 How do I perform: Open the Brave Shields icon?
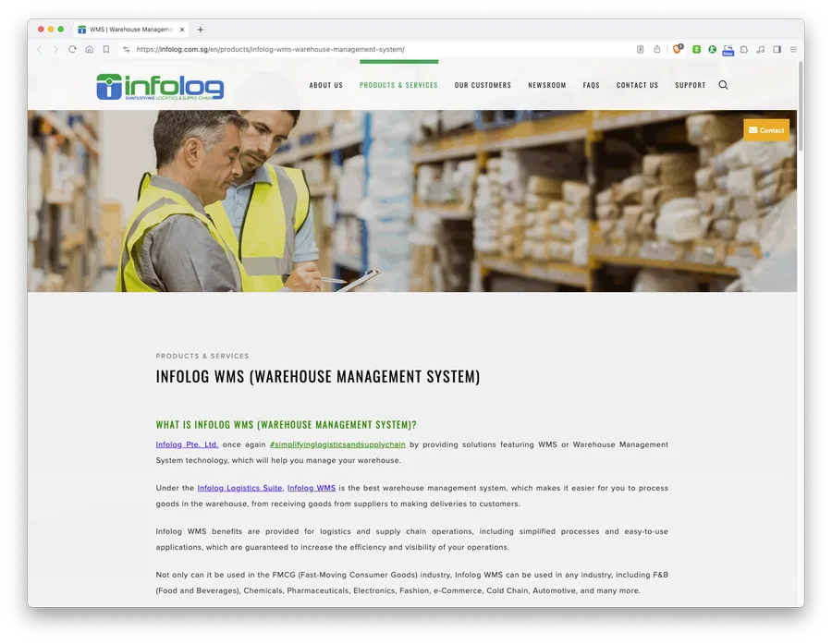pyautogui.click(x=678, y=49)
